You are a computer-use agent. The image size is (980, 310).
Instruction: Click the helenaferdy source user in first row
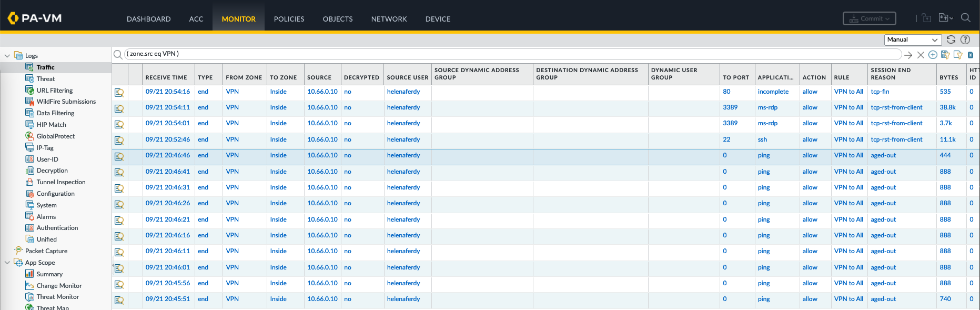tap(403, 92)
